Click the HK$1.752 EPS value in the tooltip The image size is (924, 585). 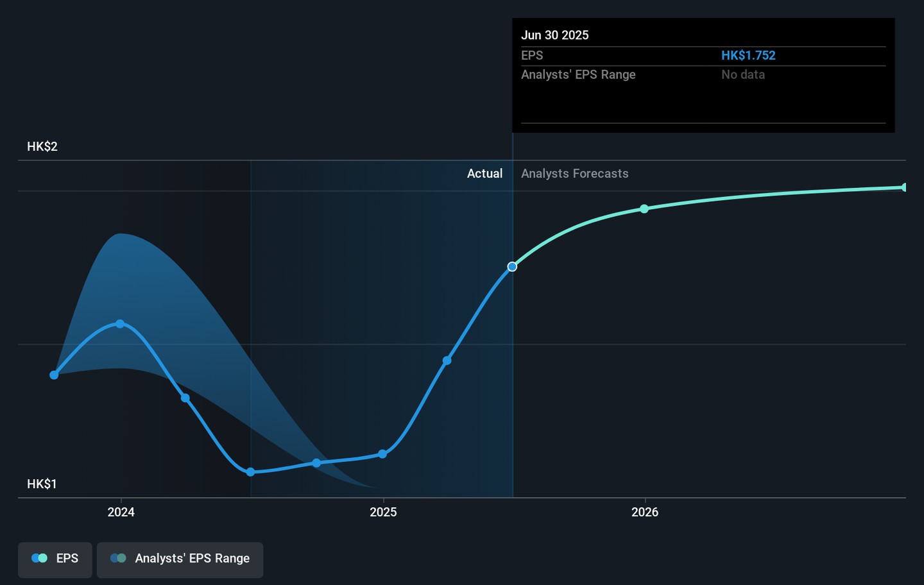[x=748, y=56]
